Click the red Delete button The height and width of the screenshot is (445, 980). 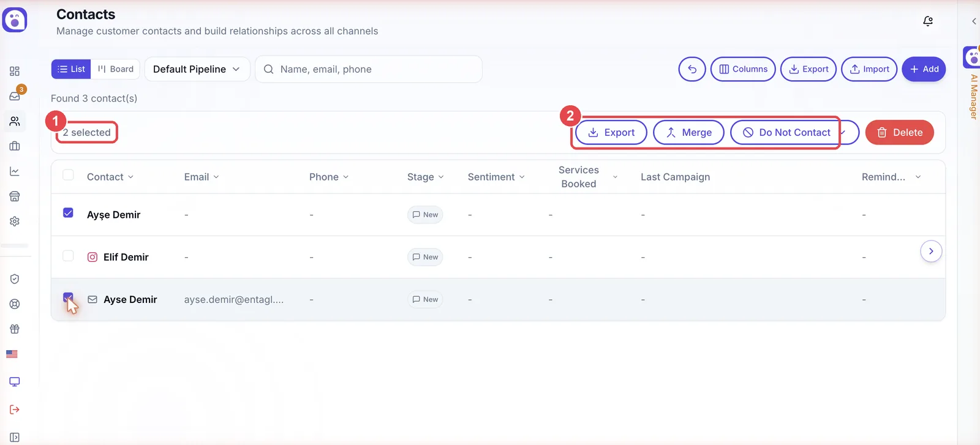[900, 132]
